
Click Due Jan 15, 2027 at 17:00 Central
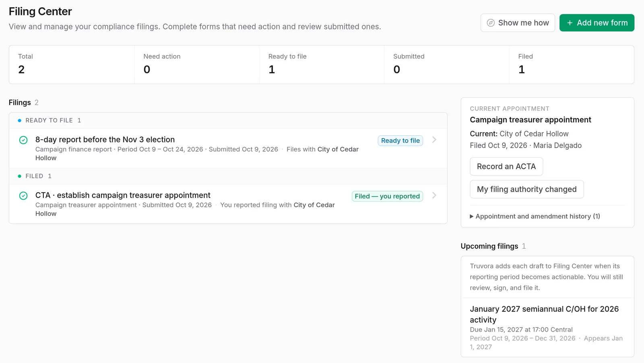tap(521, 330)
